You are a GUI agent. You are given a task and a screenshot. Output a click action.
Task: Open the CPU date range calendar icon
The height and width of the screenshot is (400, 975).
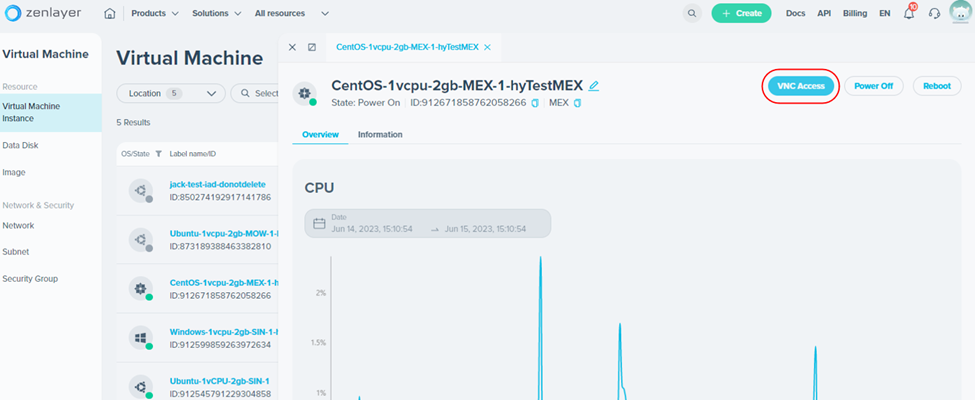tap(319, 223)
